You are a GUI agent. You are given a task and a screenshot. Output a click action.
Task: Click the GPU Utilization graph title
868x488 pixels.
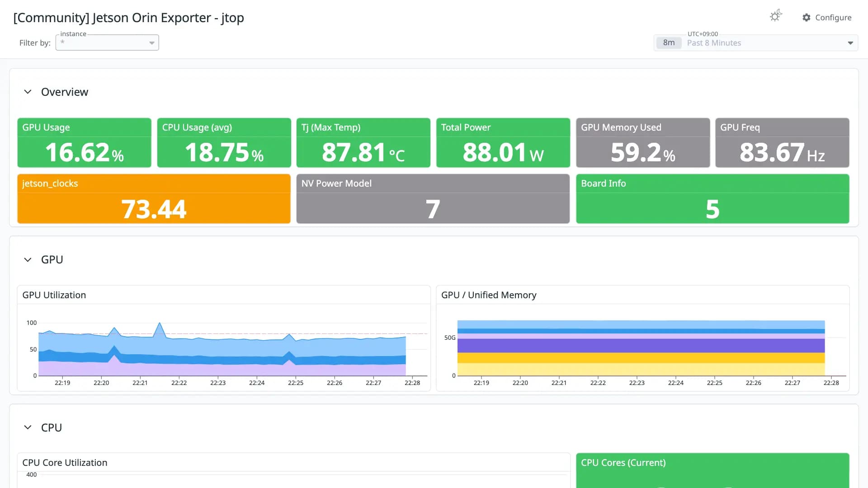click(x=54, y=295)
